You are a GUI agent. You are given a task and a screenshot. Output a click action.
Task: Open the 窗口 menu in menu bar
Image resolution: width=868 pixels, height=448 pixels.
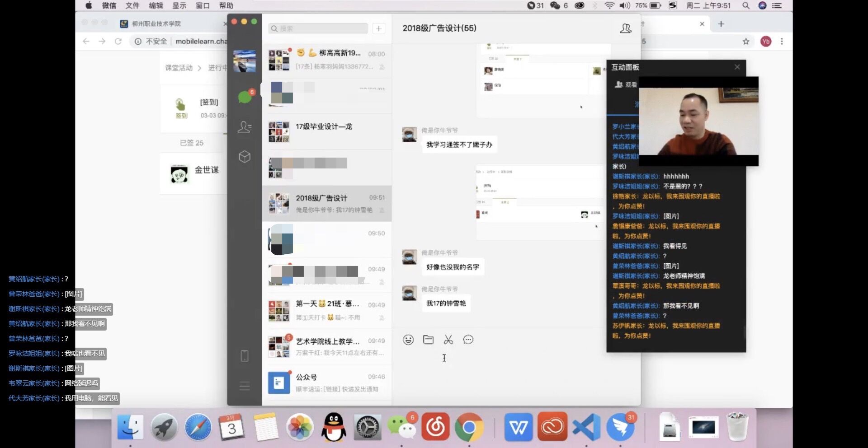click(x=203, y=5)
